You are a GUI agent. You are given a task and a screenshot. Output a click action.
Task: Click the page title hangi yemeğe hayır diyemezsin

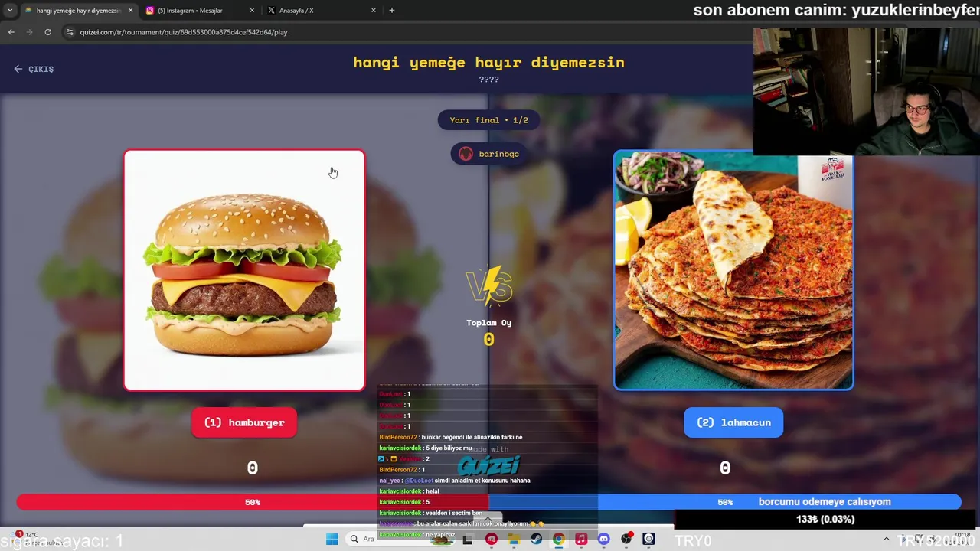(x=488, y=63)
